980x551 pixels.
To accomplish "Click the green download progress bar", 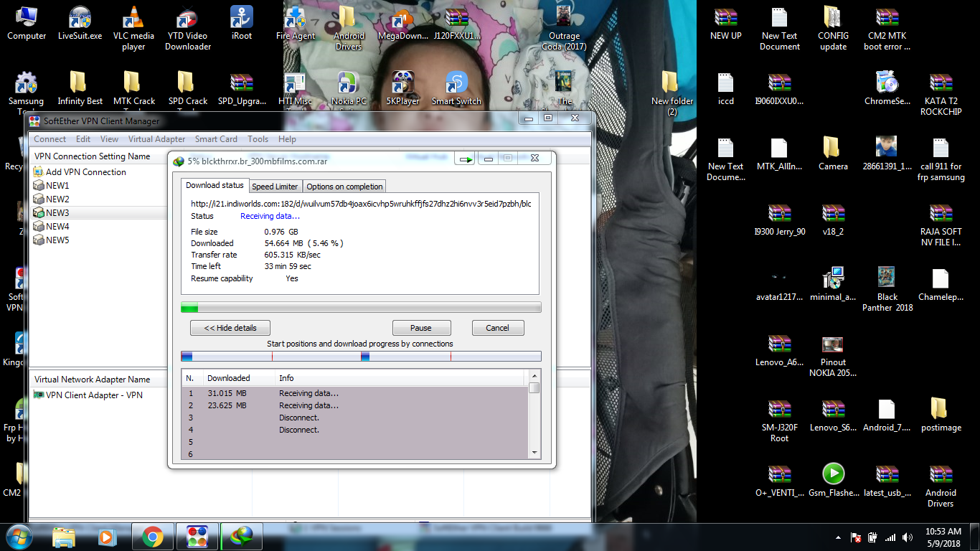I will point(361,308).
